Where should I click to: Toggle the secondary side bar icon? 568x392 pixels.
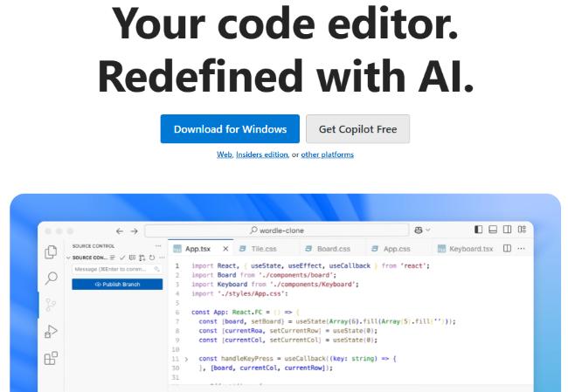pyautogui.click(x=508, y=230)
